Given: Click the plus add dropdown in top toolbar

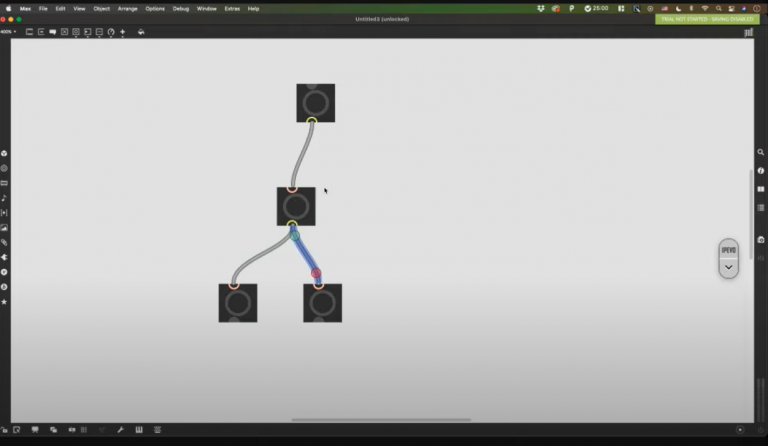Looking at the screenshot, I should coord(123,32).
